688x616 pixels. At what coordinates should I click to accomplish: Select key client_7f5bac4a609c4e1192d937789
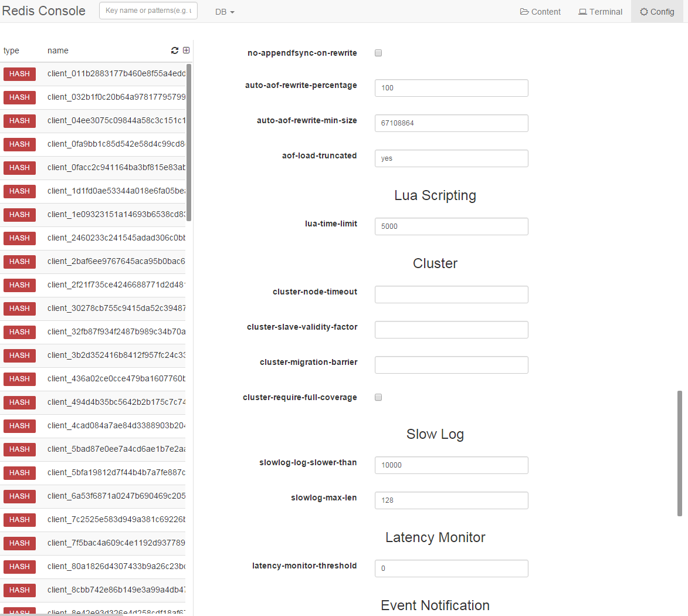116,543
